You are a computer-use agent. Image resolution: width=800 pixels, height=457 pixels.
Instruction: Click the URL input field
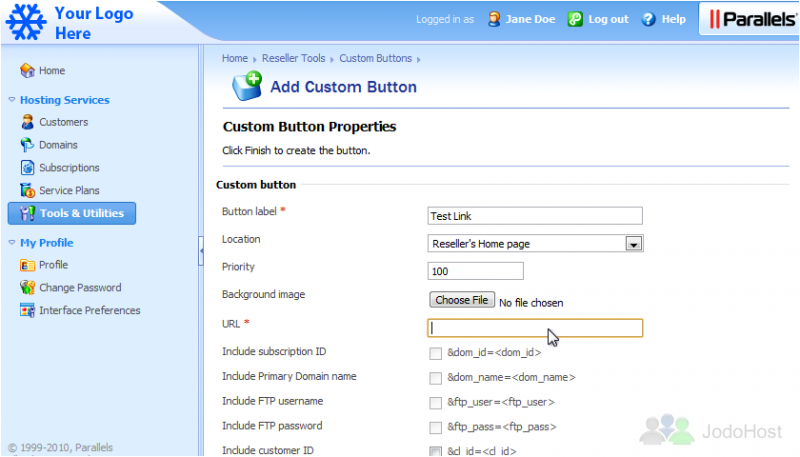point(535,328)
